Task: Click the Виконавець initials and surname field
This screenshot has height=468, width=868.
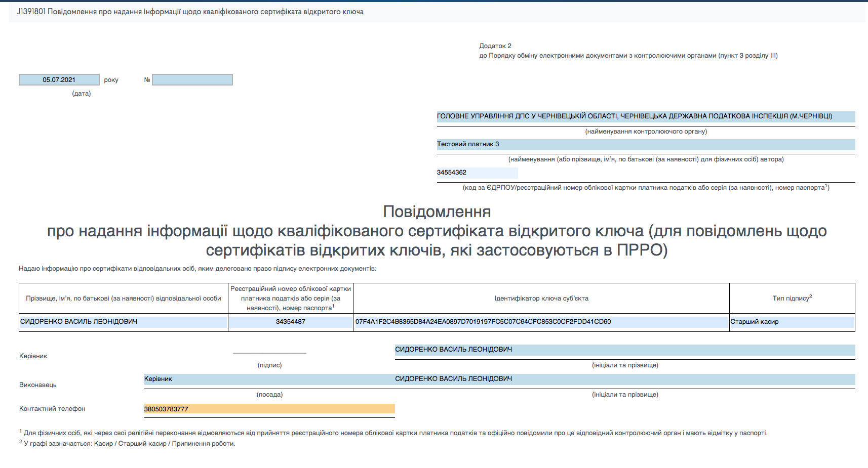Action: coord(624,379)
